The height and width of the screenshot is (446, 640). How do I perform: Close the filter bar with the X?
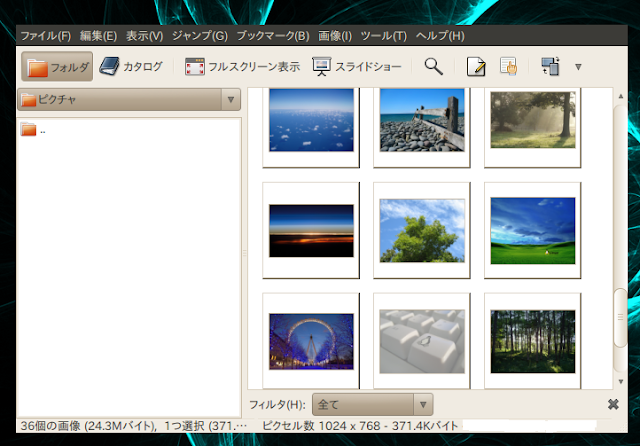click(613, 404)
